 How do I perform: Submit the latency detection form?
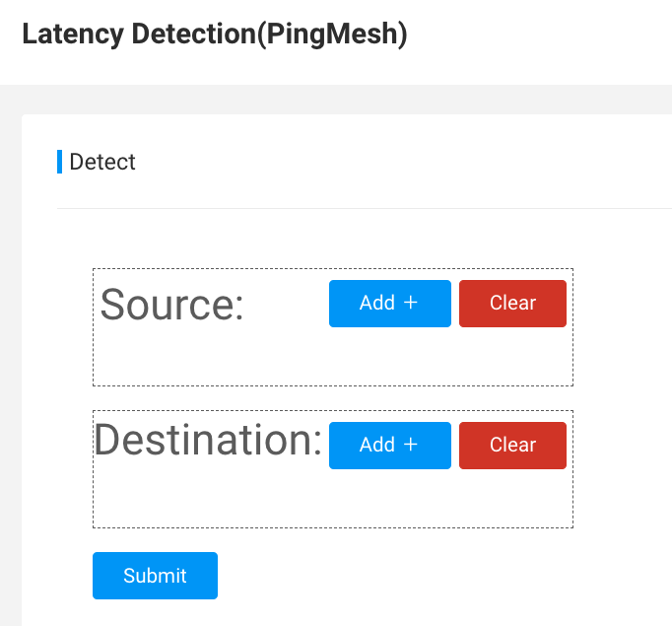tap(155, 576)
